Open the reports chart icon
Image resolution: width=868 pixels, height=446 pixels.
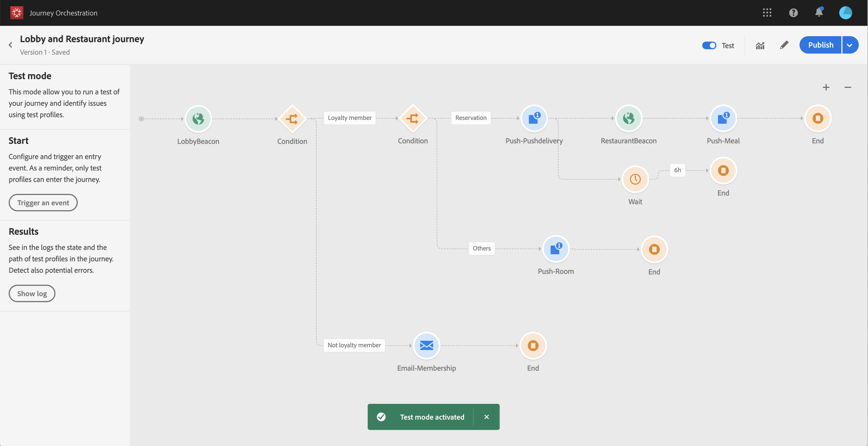(x=760, y=45)
